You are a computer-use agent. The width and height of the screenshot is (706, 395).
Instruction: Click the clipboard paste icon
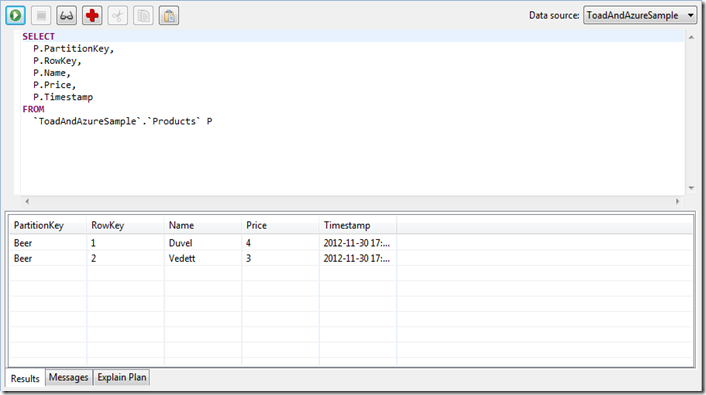169,16
